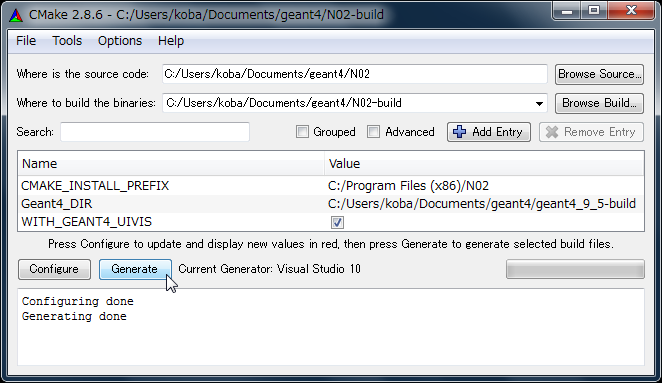662x383 pixels.
Task: Expand the build binaries path dropdown
Action: tap(539, 103)
